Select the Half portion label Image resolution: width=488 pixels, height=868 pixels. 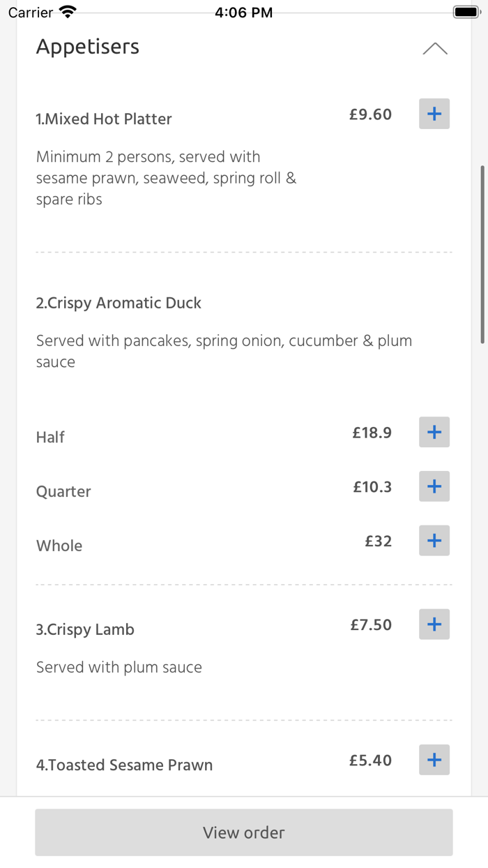click(50, 437)
